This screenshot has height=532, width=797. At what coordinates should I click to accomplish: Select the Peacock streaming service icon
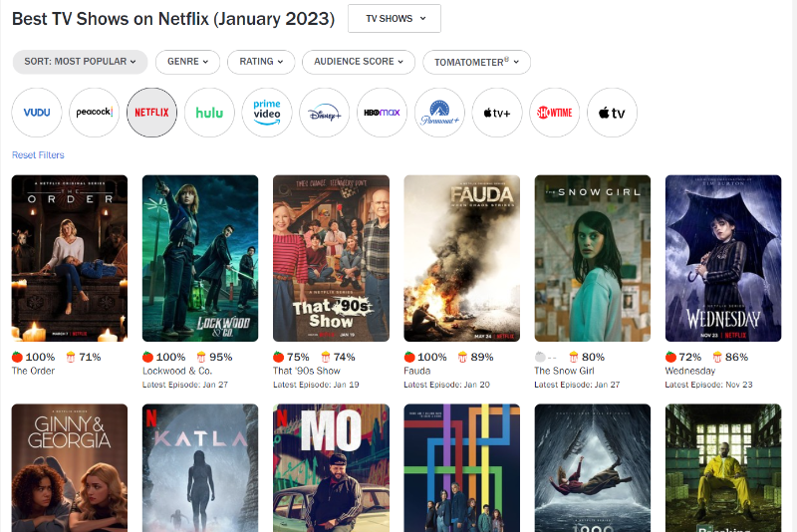point(94,113)
